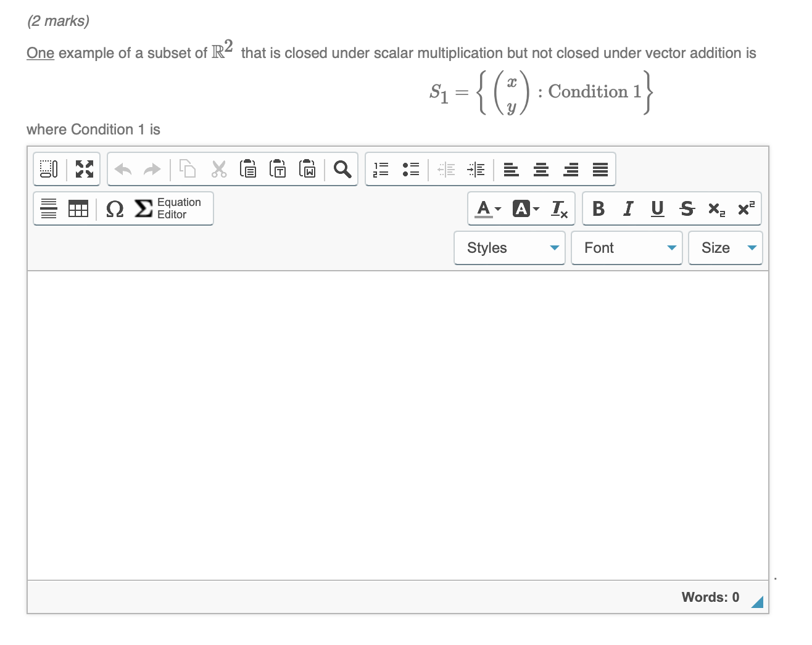The width and height of the screenshot is (812, 645).
Task: Insert a horizontal line
Action: (x=49, y=208)
